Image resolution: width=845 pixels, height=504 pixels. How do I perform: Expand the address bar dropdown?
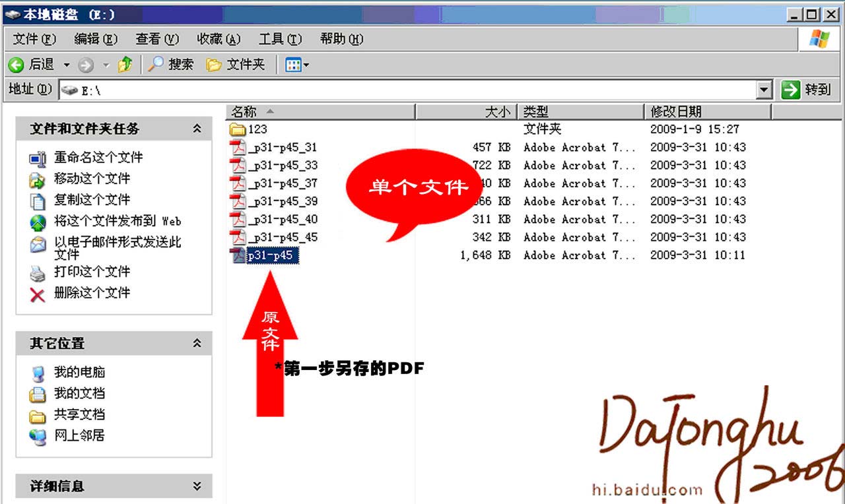pos(764,90)
